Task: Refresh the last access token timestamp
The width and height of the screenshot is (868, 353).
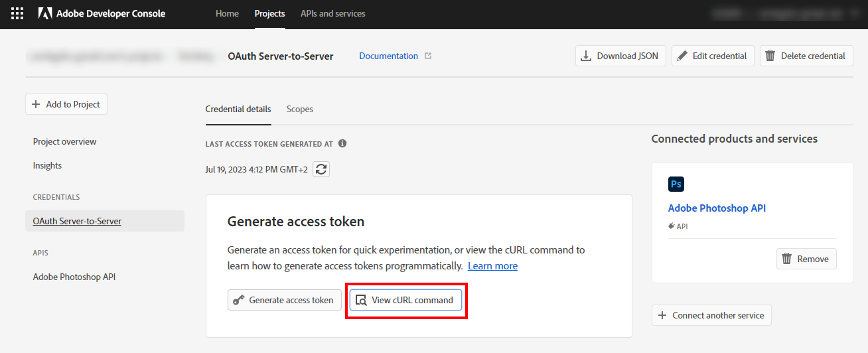Action: coord(321,169)
